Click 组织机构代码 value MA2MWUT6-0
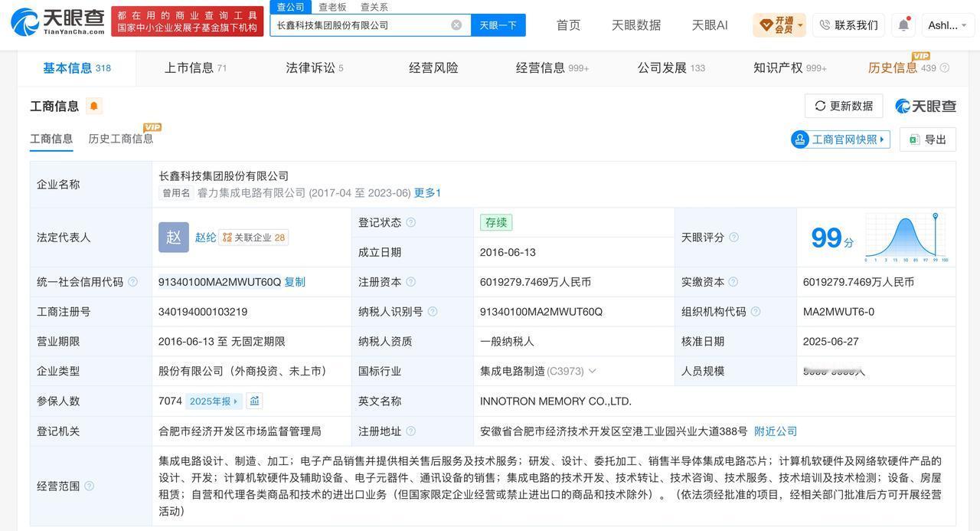 point(838,312)
